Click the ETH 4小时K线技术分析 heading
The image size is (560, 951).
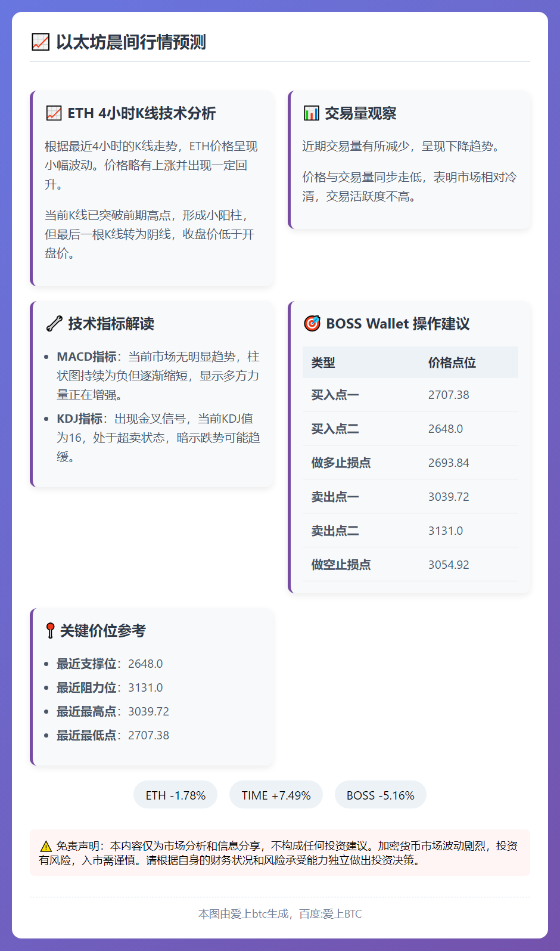[x=142, y=113]
